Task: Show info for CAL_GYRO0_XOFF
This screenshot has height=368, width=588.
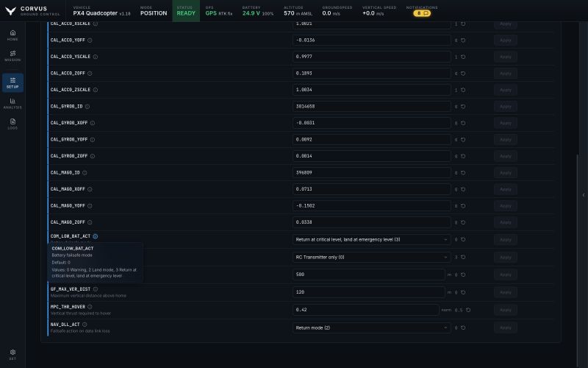Action: tap(93, 123)
